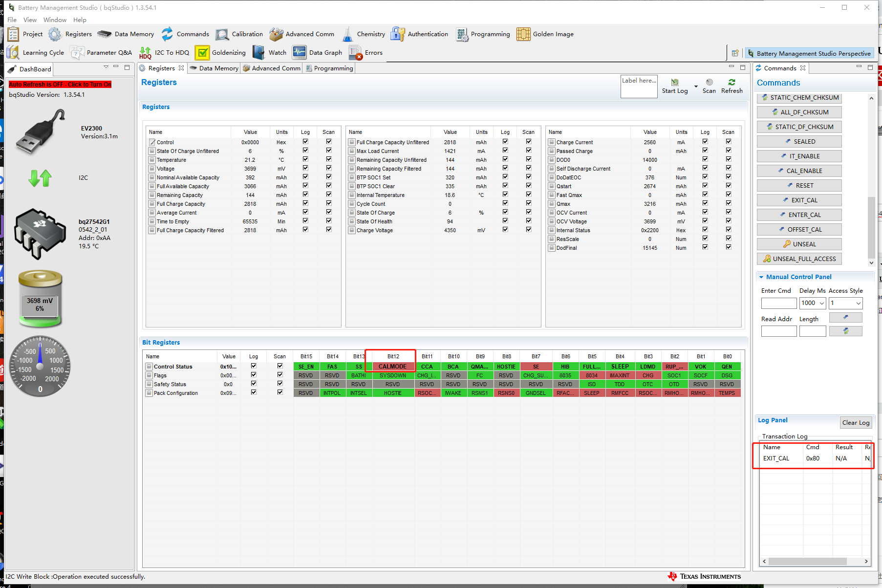The image size is (882, 588).
Task: Click the ENTER_CAL command button
Action: coord(799,215)
